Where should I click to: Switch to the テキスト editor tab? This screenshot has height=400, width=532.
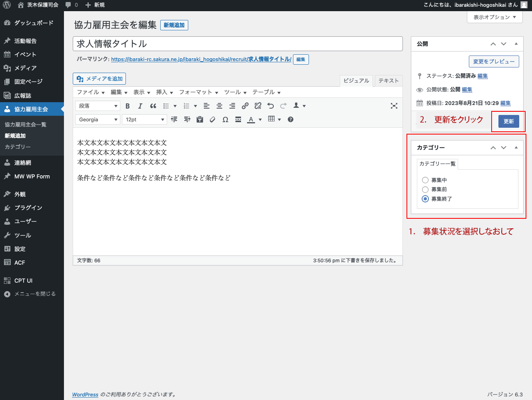point(388,80)
